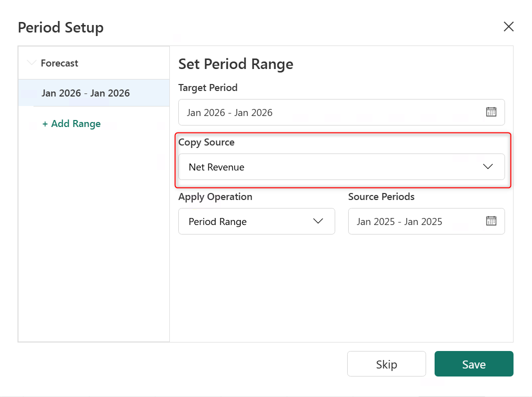Open the Target Period calendar picker icon
The width and height of the screenshot is (532, 397).
491,112
